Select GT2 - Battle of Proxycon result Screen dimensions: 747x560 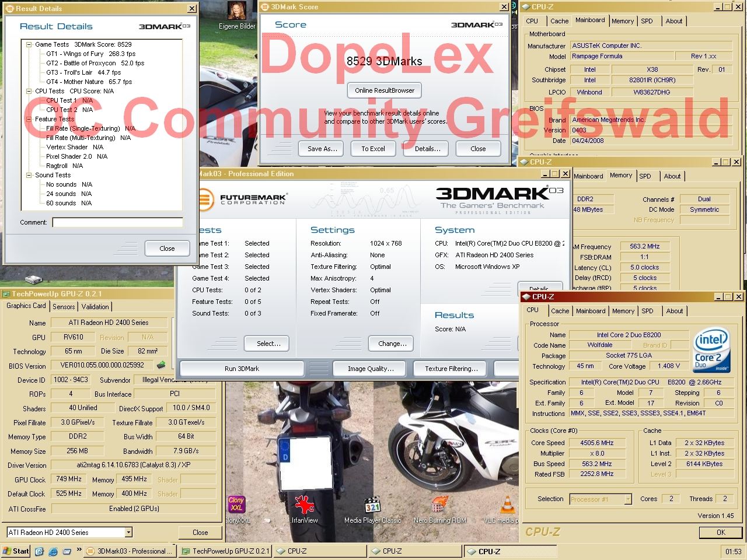click(95, 63)
